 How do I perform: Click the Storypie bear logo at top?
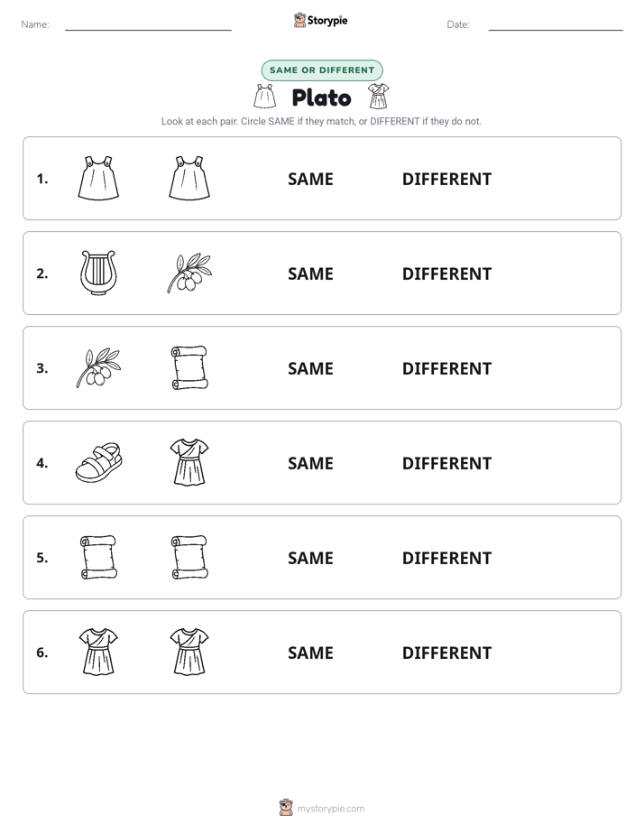300,20
